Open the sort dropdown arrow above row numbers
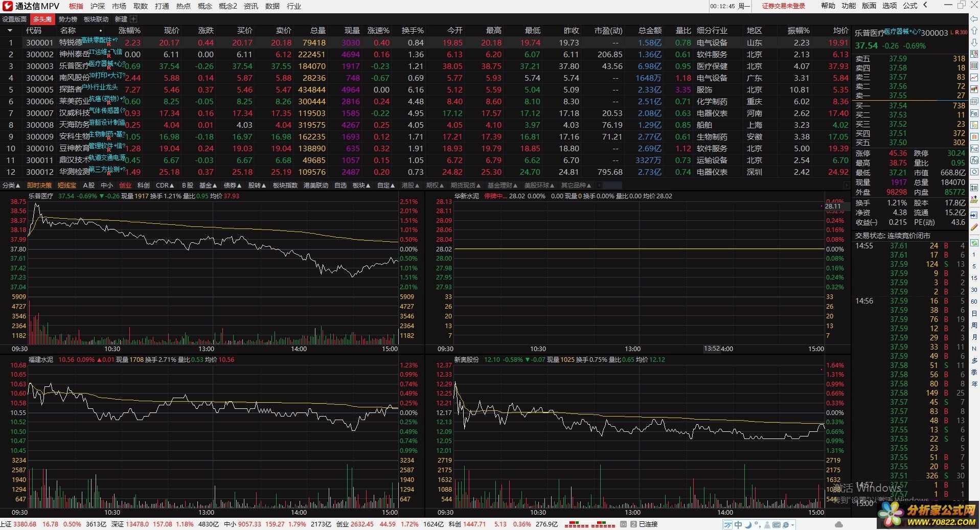Image resolution: width=980 pixels, height=530 pixels. point(10,31)
